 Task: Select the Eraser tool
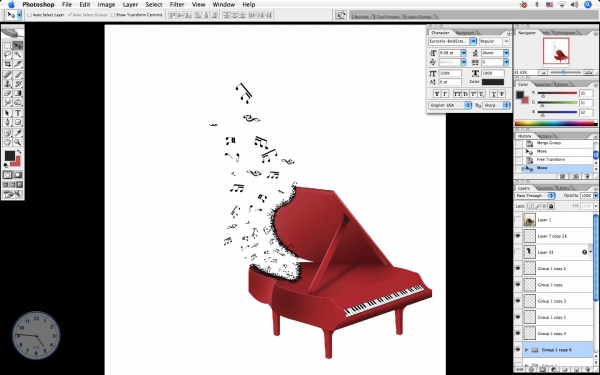pyautogui.click(x=7, y=93)
